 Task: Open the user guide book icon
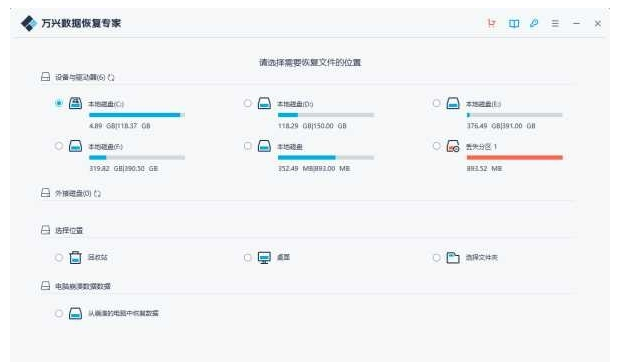coord(514,23)
